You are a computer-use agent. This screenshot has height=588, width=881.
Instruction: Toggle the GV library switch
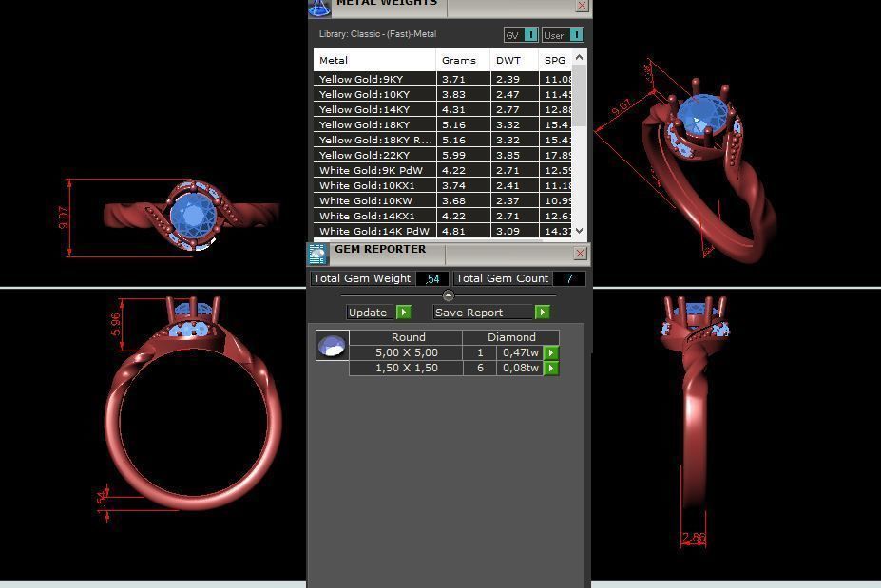point(530,35)
